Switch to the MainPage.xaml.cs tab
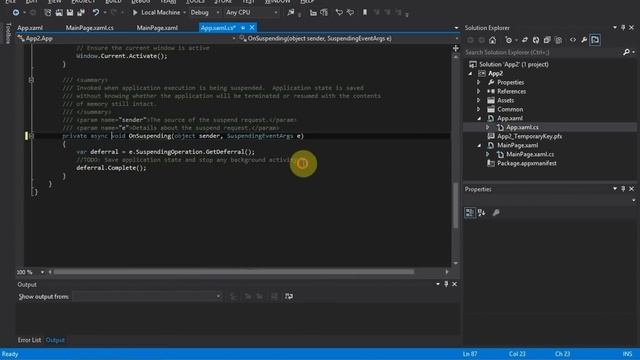Viewport: 640px width, 360px height. [x=89, y=28]
